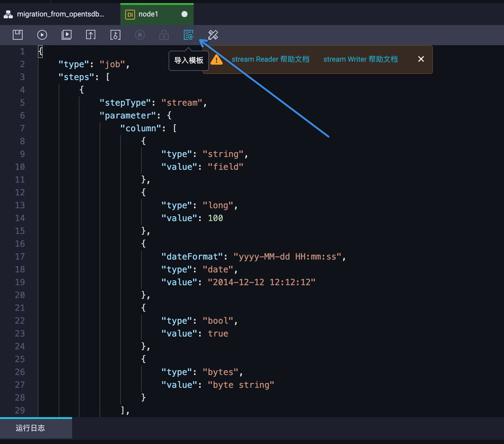This screenshot has height=444, width=504.
Task: Click line number 16 in gutter
Action: pyautogui.click(x=20, y=244)
